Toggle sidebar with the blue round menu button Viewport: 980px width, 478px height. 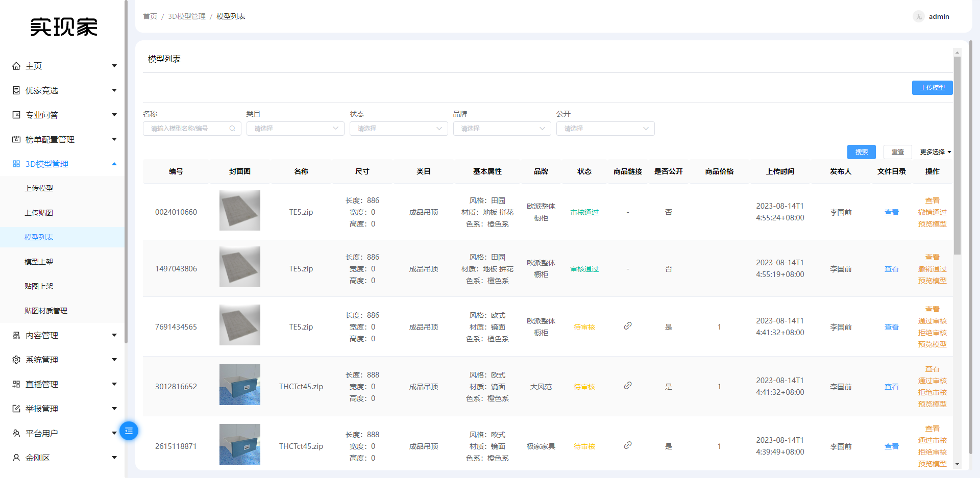[129, 431]
